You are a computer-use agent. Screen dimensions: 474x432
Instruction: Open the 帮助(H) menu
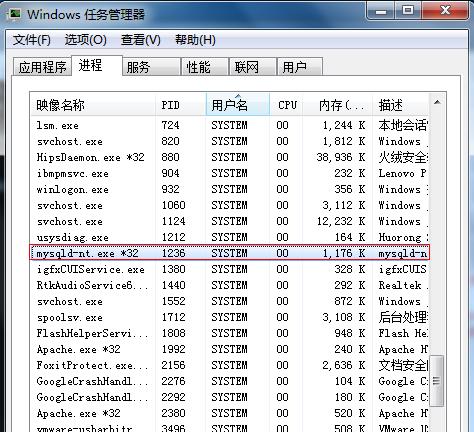point(195,40)
